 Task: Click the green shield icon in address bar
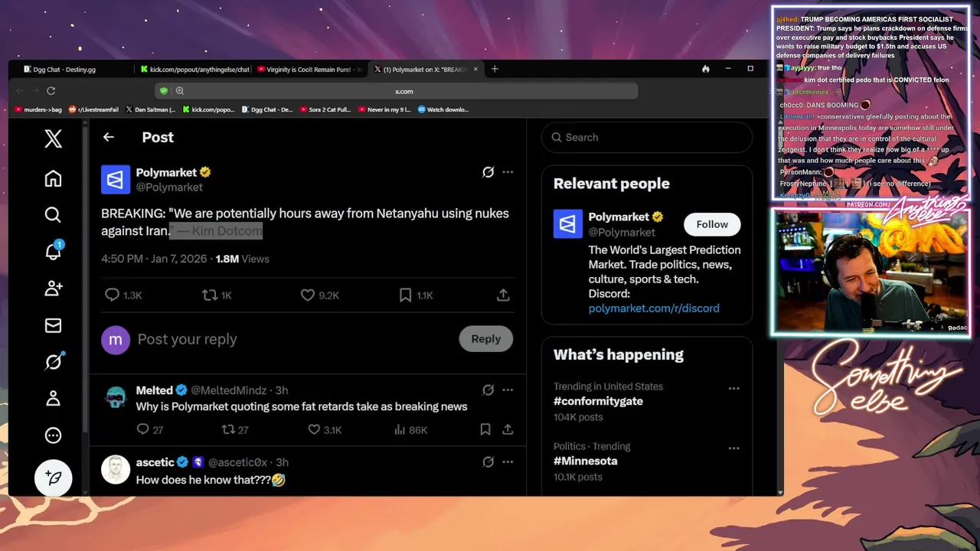[x=164, y=91]
